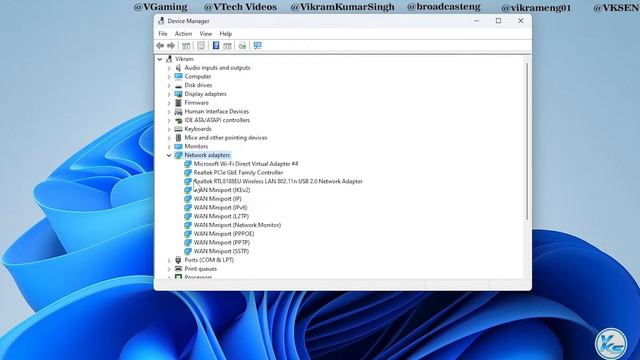This screenshot has height=360, width=640.
Task: Select WAN Miniport (IPv6)
Action: coord(220,208)
